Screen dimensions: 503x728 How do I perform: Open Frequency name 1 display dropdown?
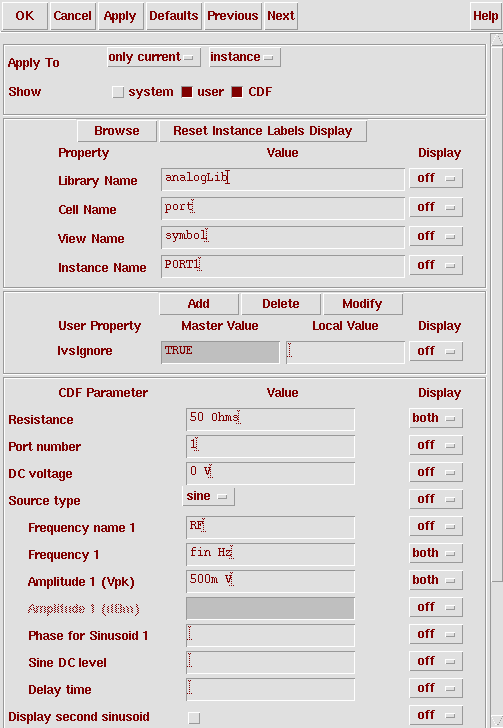pyautogui.click(x=436, y=526)
